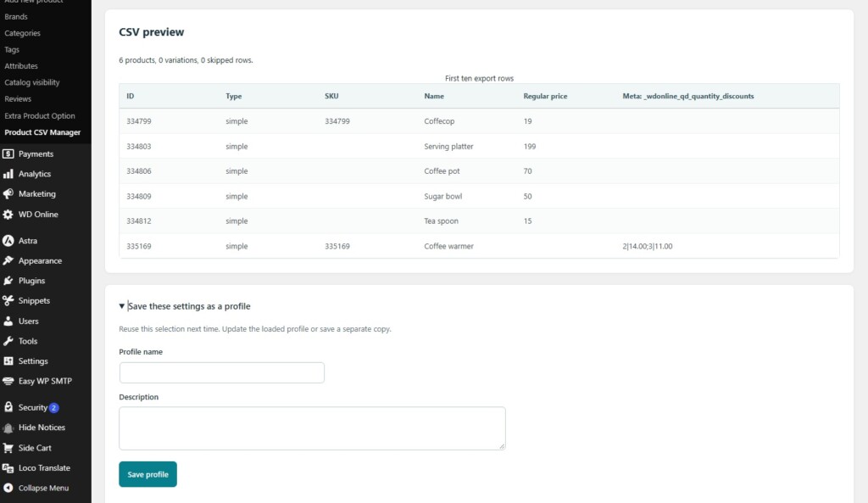Click the Loco Translate icon
Image resolution: width=868 pixels, height=503 pixels.
(8, 468)
